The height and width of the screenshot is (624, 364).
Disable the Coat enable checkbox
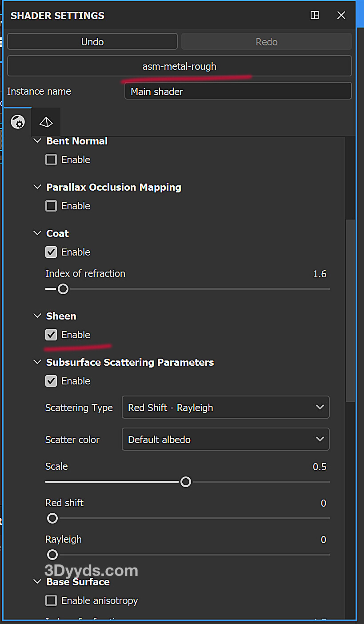[52, 252]
